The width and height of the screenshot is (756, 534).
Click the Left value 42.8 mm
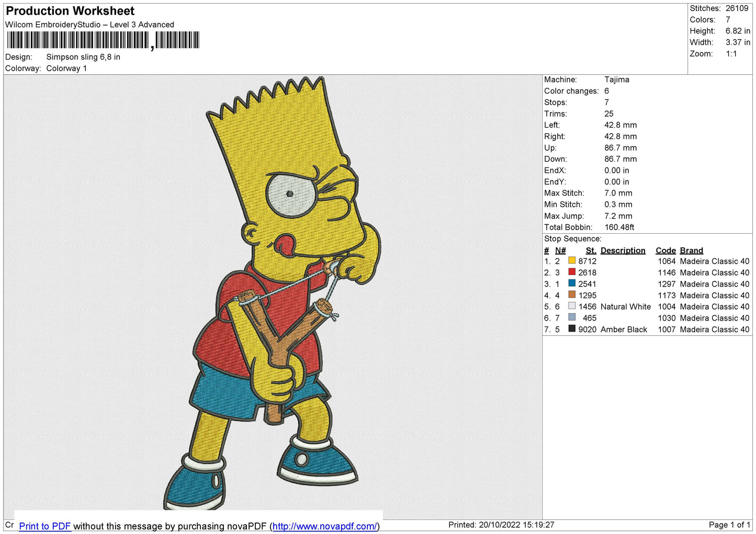pyautogui.click(x=620, y=125)
